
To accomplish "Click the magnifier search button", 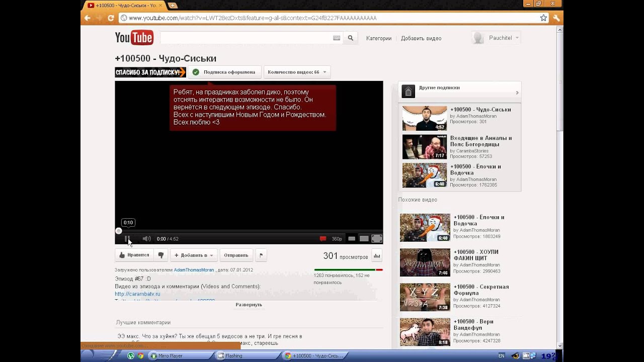I will [351, 38].
